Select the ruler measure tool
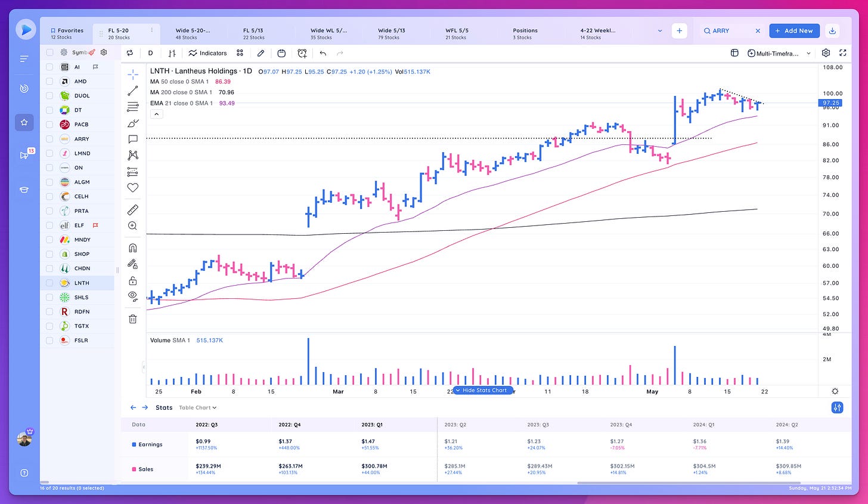The height and width of the screenshot is (504, 868). (x=133, y=209)
